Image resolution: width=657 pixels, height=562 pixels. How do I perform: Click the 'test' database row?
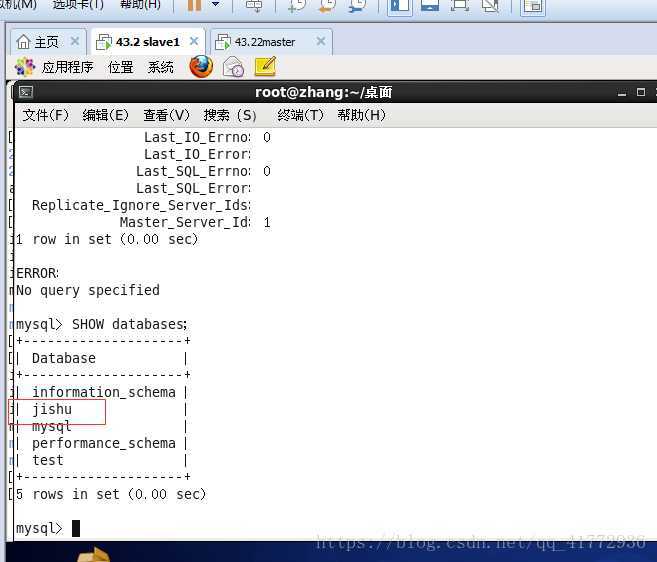(48, 460)
